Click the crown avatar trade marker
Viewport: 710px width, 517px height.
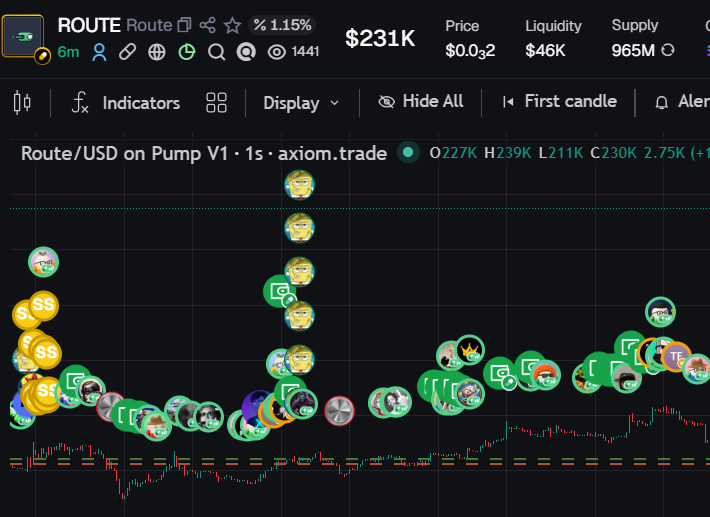coord(470,350)
